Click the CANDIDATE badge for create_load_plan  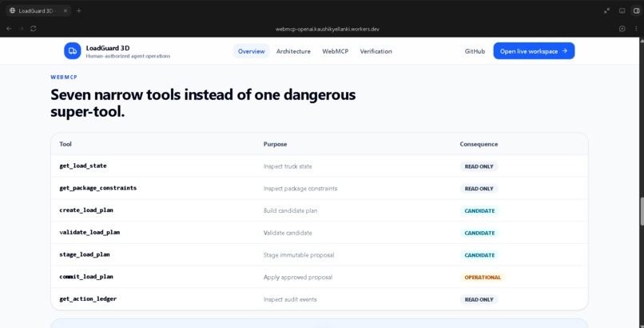479,211
